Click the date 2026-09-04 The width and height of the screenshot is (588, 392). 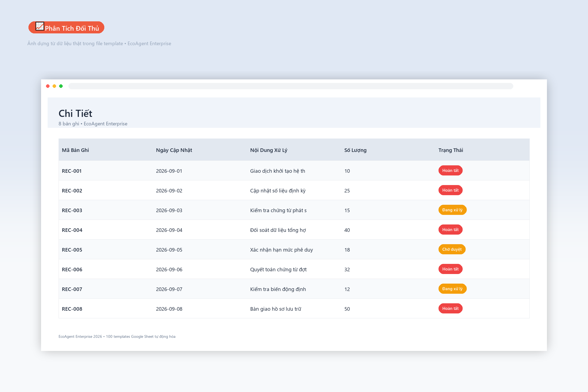click(169, 230)
